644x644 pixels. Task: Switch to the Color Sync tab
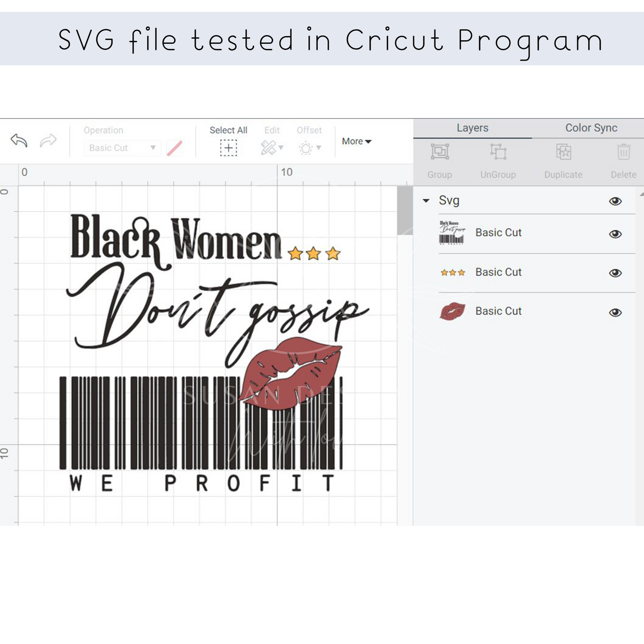591,128
